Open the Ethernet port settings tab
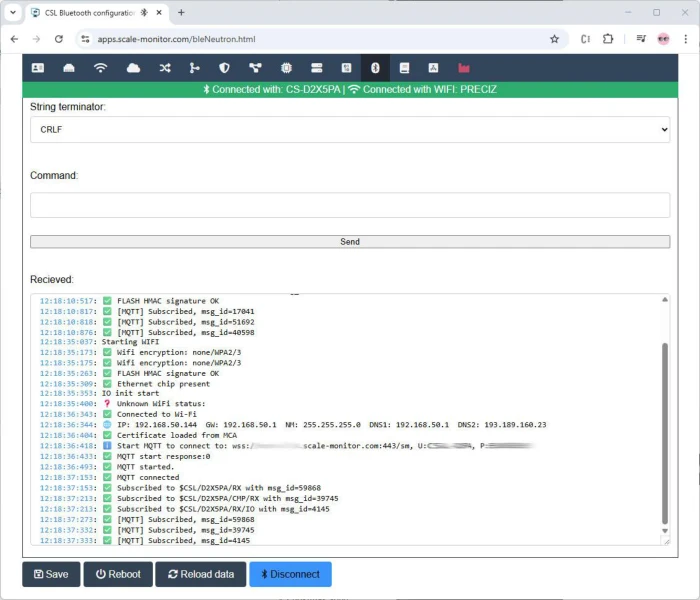Screen dimensions: 700x600 pyautogui.click(x=69, y=68)
